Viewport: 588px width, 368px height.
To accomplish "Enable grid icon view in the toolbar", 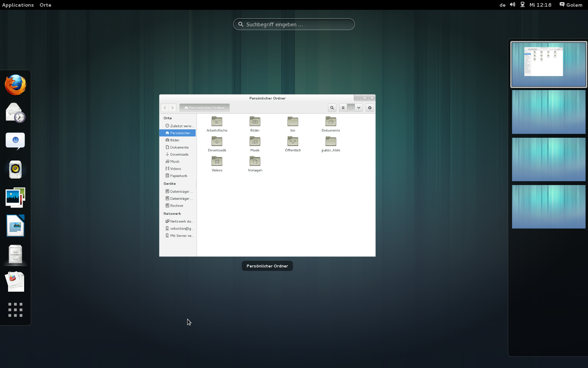I will (351, 108).
